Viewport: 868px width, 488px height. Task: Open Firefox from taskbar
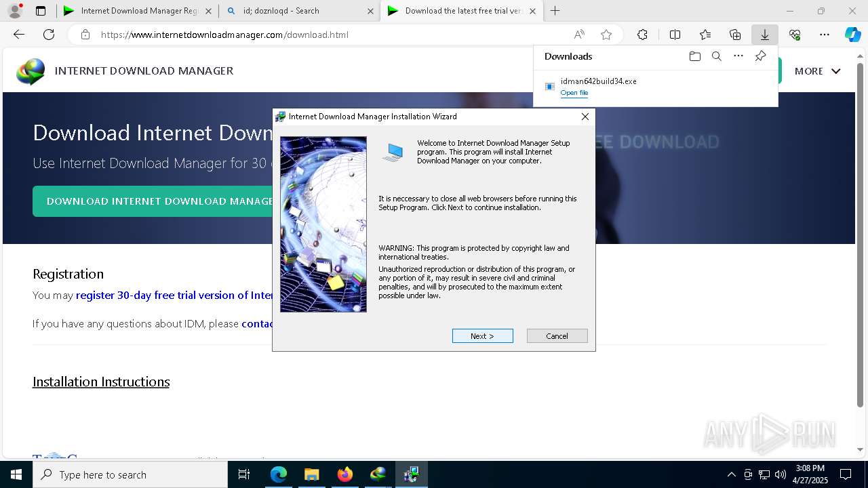click(x=344, y=474)
